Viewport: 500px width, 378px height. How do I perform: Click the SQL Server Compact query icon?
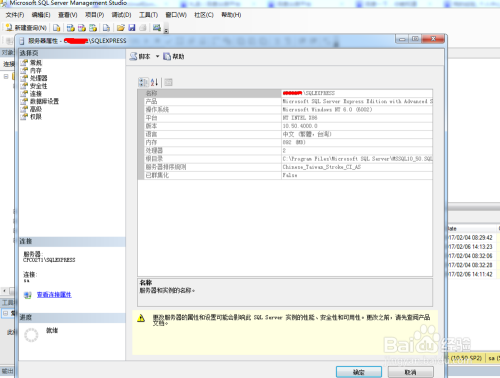[x=106, y=28]
